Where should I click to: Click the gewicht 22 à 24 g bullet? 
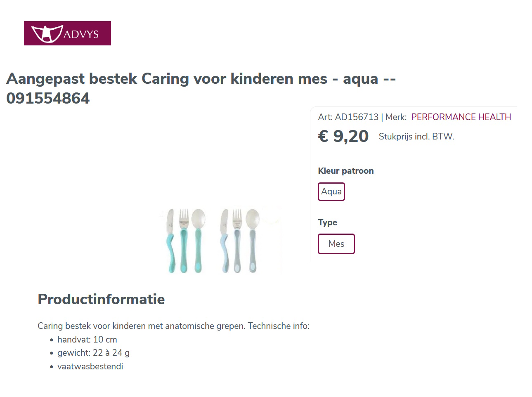(x=93, y=353)
